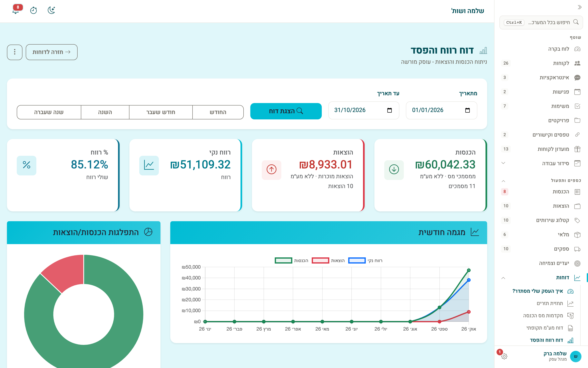Image resolution: width=588 pixels, height=368 pixels.
Task: Open the three-dot more options button
Action: [15, 52]
